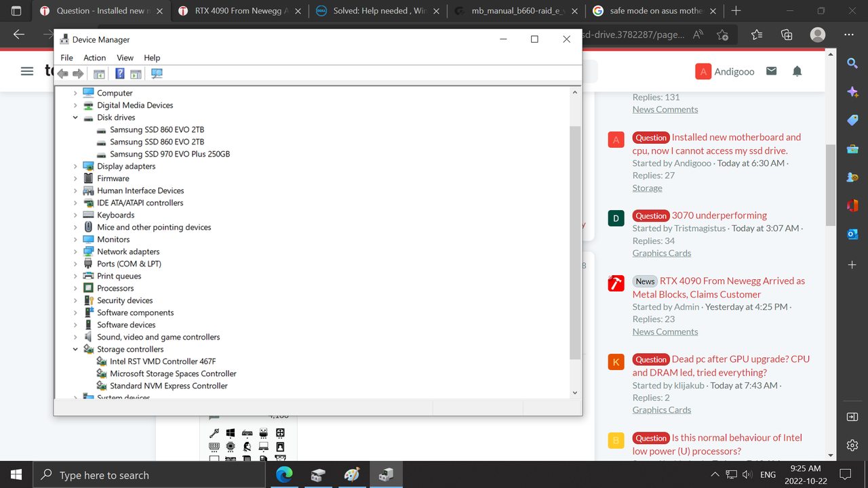Select Mice and other pointing devices
This screenshot has height=488, width=868.
[154, 227]
